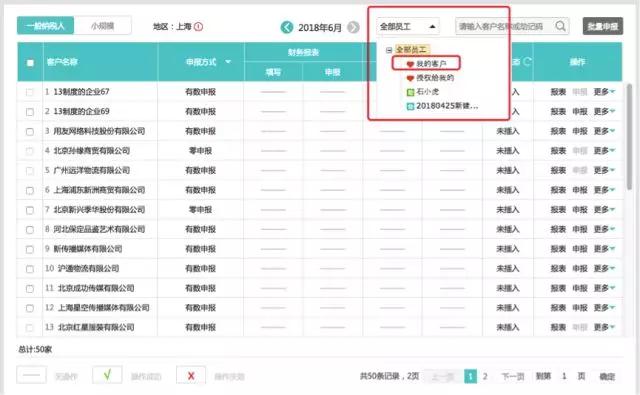Open 更多 dropdown for row 1
This screenshot has width=640, height=395.
point(604,92)
